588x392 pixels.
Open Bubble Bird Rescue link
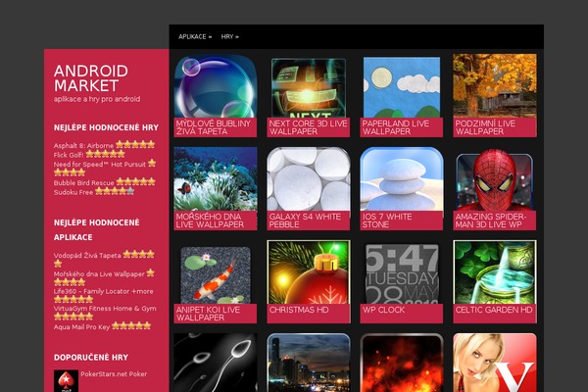pos(83,183)
